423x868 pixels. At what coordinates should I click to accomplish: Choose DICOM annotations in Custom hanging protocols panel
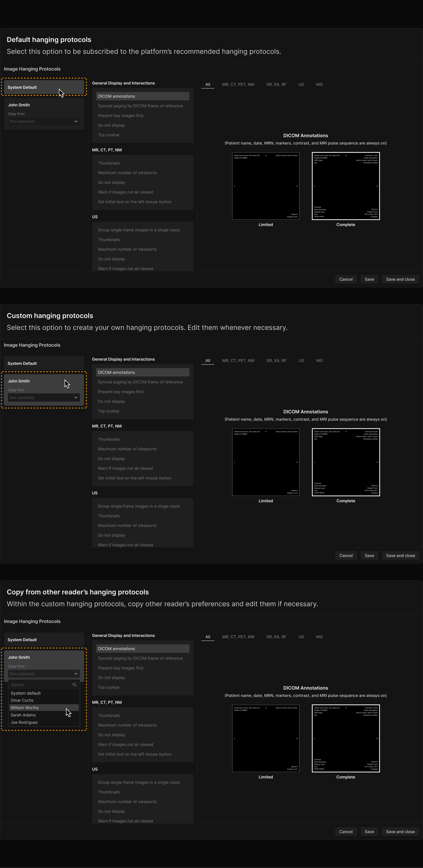pos(142,372)
